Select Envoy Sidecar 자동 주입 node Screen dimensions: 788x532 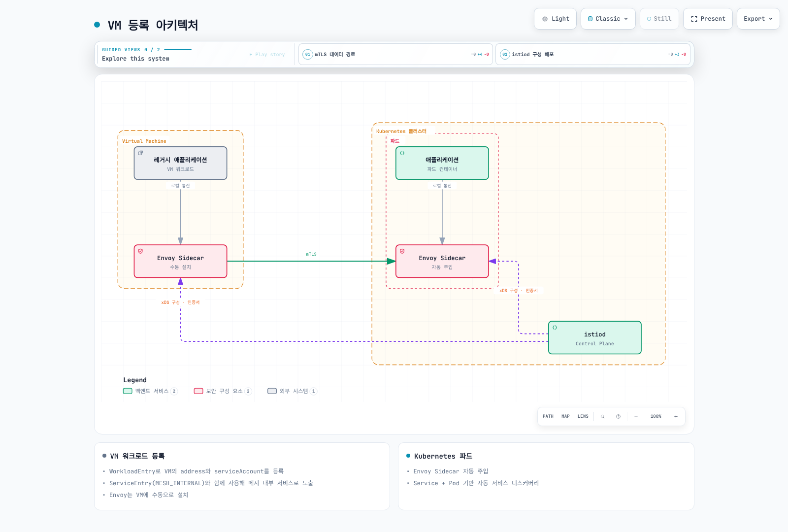click(x=442, y=261)
